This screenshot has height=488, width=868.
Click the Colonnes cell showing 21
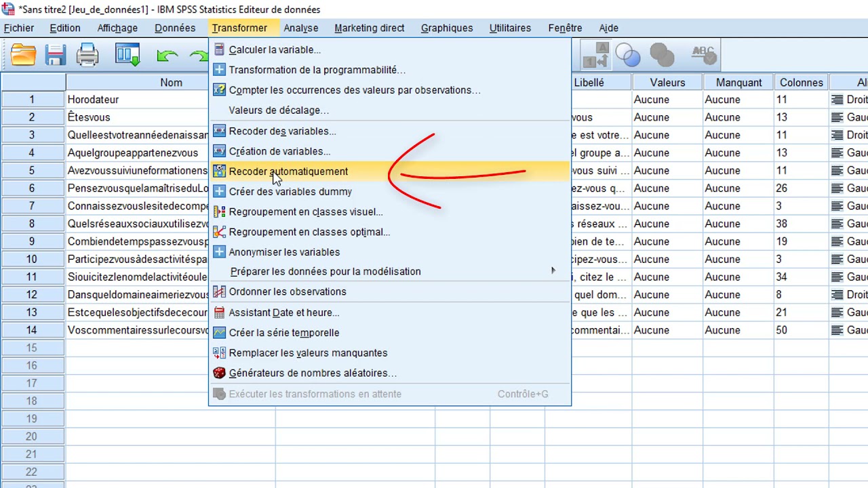[801, 312]
